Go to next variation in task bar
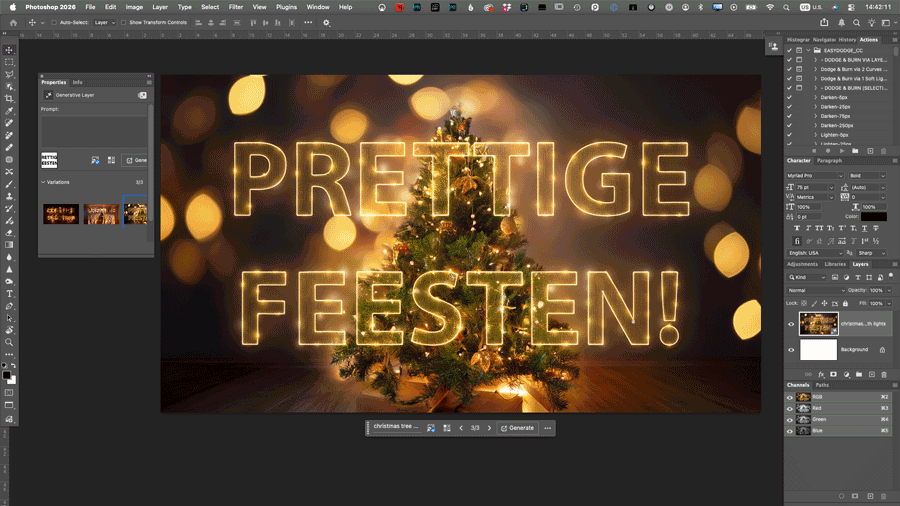The height and width of the screenshot is (506, 900). [x=490, y=428]
